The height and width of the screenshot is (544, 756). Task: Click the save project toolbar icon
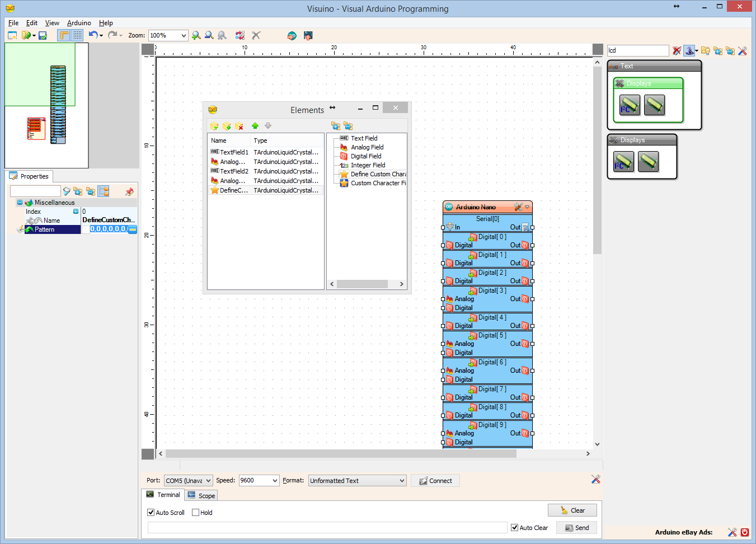43,35
